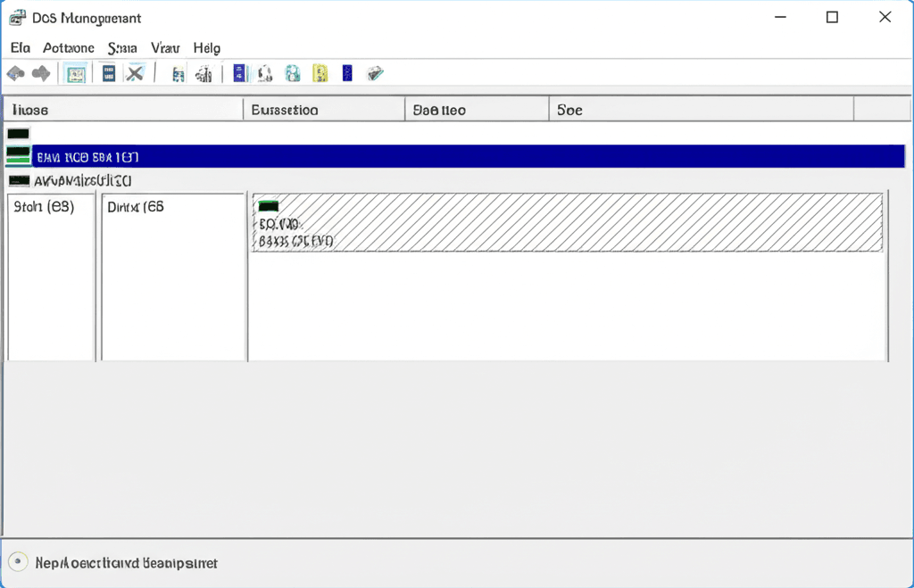
Task: Click the Forward navigation arrow icon
Action: pyautogui.click(x=40, y=72)
